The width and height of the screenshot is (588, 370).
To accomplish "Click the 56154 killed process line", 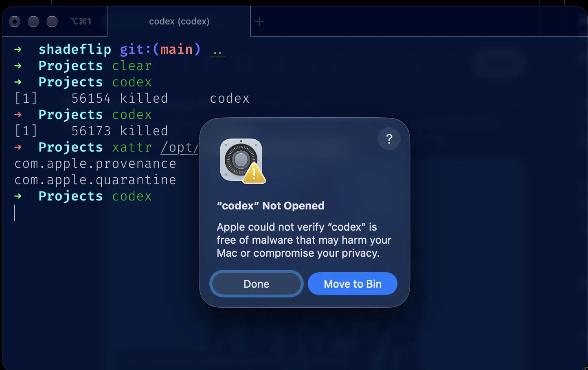I will click(x=132, y=98).
